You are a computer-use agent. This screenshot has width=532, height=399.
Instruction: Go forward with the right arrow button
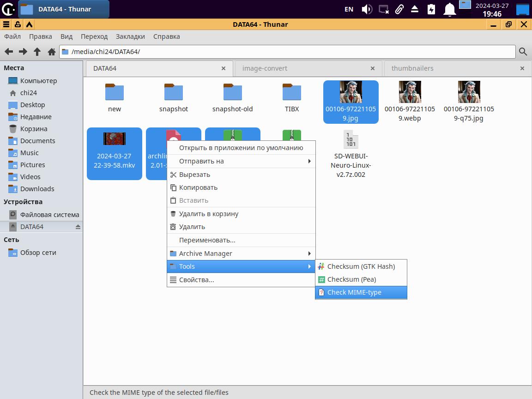click(x=23, y=52)
